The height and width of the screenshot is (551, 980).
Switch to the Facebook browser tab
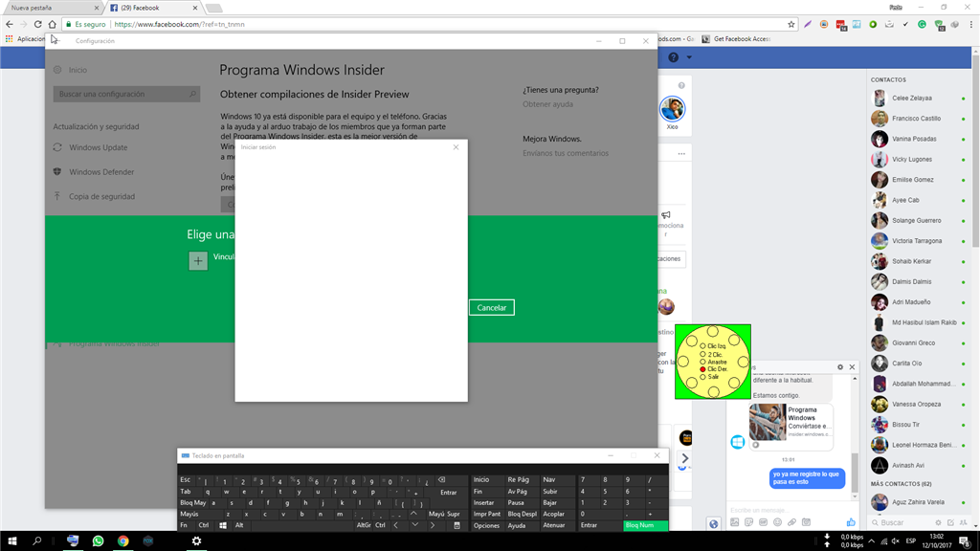click(x=152, y=8)
